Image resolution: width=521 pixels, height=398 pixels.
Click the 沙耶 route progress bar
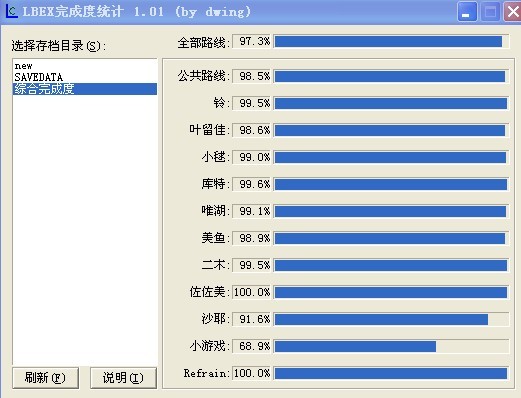[391, 319]
